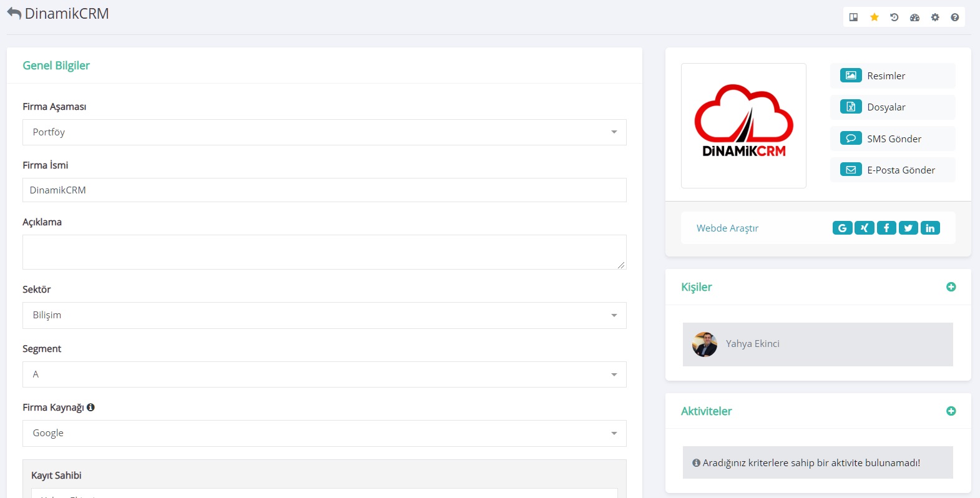Click info icon next to Firma Kaynağı

[91, 408]
